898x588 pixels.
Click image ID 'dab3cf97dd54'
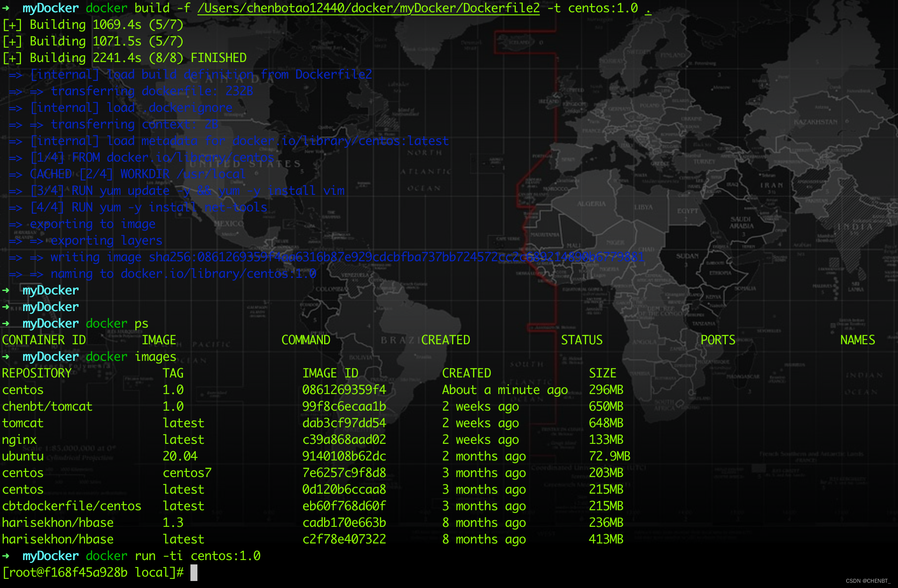pyautogui.click(x=344, y=423)
